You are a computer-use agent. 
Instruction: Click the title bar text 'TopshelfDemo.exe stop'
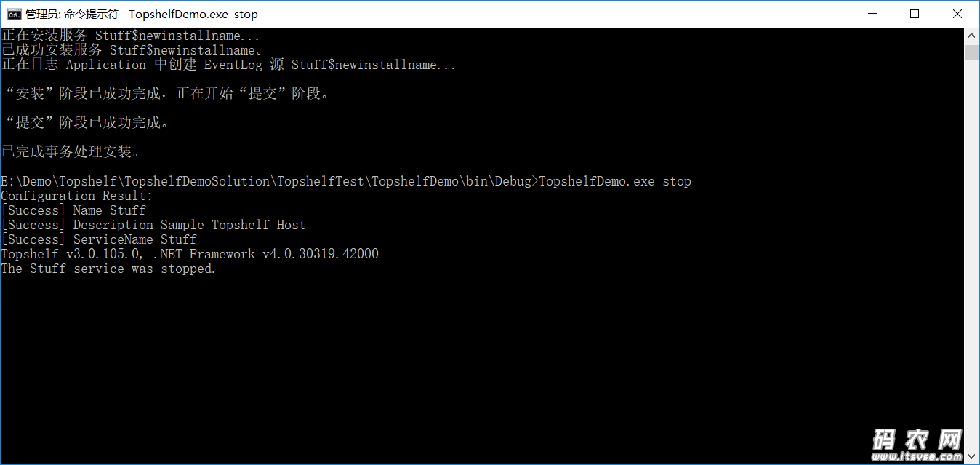(x=193, y=14)
